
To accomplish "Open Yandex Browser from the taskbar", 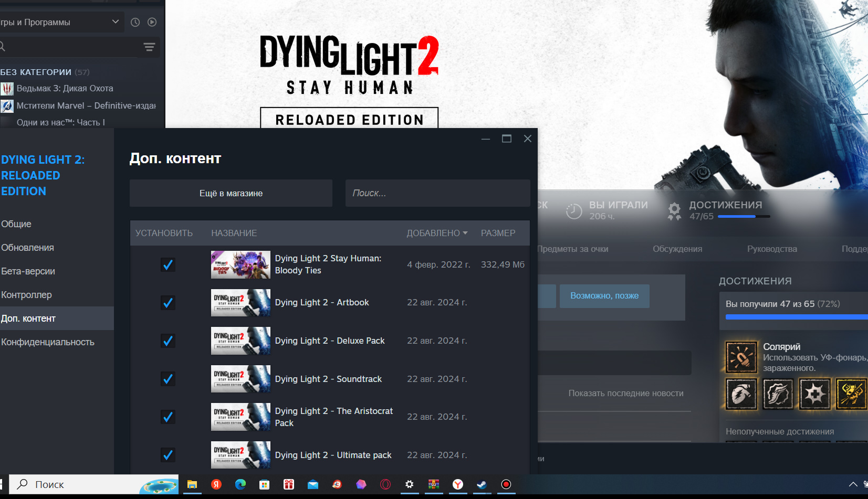I will coord(458,484).
